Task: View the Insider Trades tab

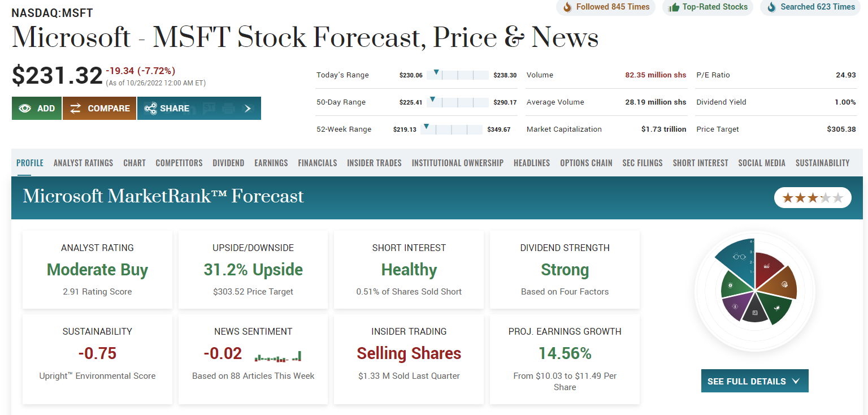Action: coord(374,163)
